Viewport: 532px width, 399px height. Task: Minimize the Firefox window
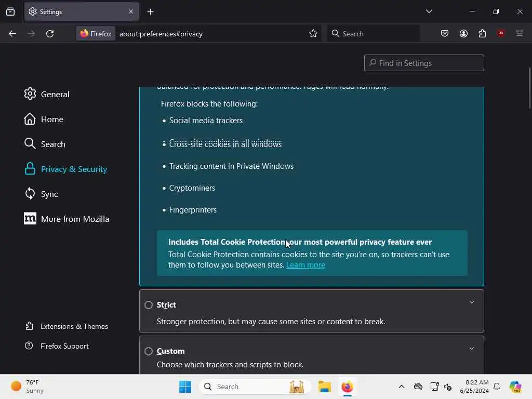[472, 11]
